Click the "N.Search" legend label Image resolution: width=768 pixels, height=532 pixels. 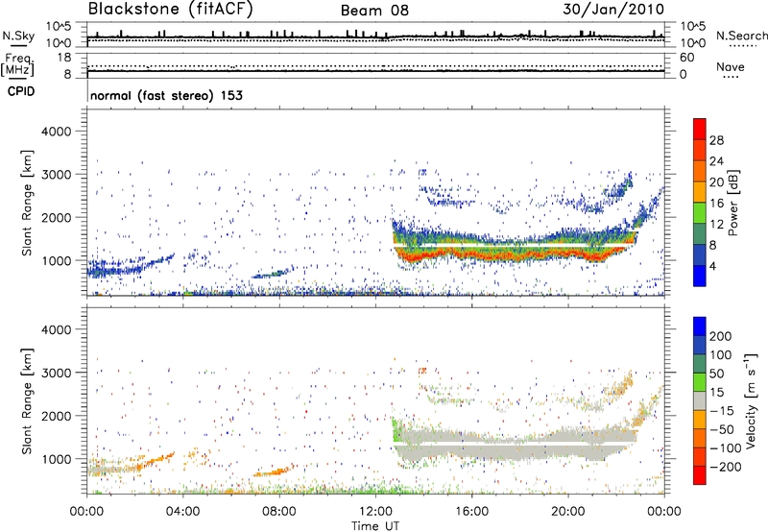pyautogui.click(x=741, y=36)
